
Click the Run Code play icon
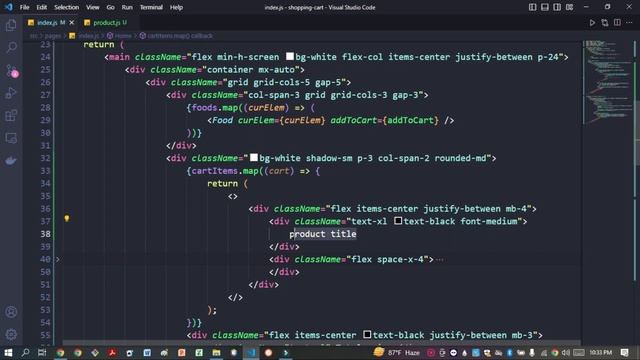click(x=592, y=23)
